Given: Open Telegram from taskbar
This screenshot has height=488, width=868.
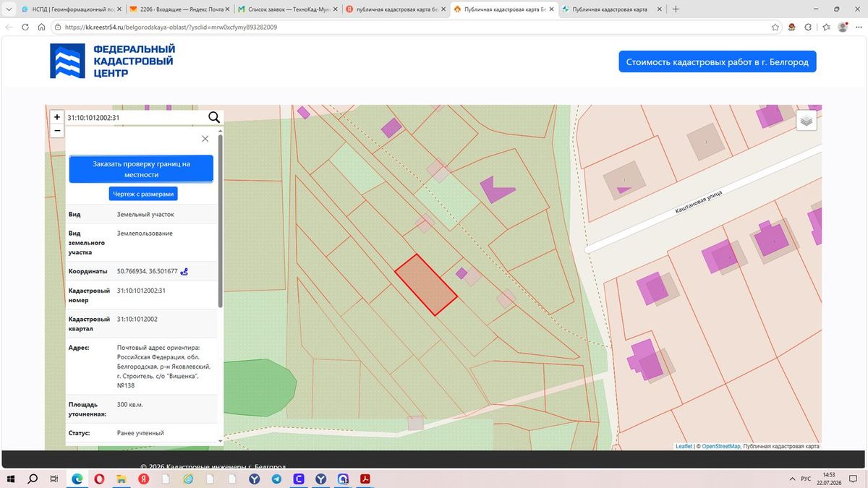Looking at the screenshot, I should [277, 479].
